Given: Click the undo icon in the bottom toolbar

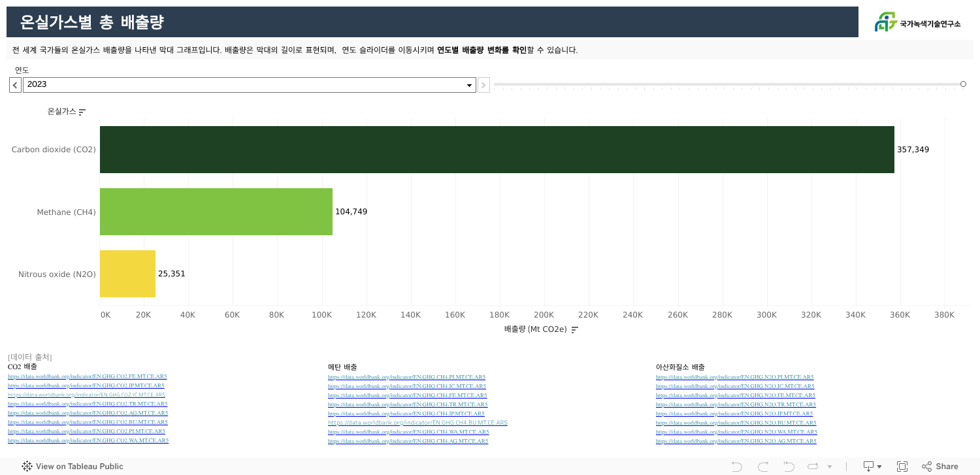Looking at the screenshot, I should click(x=736, y=467).
